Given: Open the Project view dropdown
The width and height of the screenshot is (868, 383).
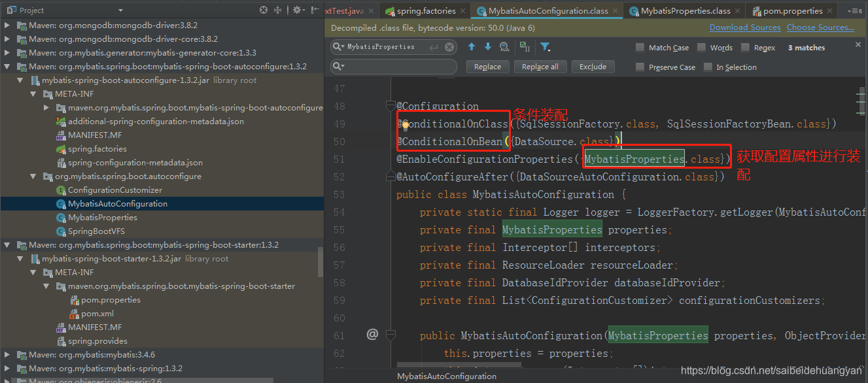Looking at the screenshot, I should [x=120, y=10].
